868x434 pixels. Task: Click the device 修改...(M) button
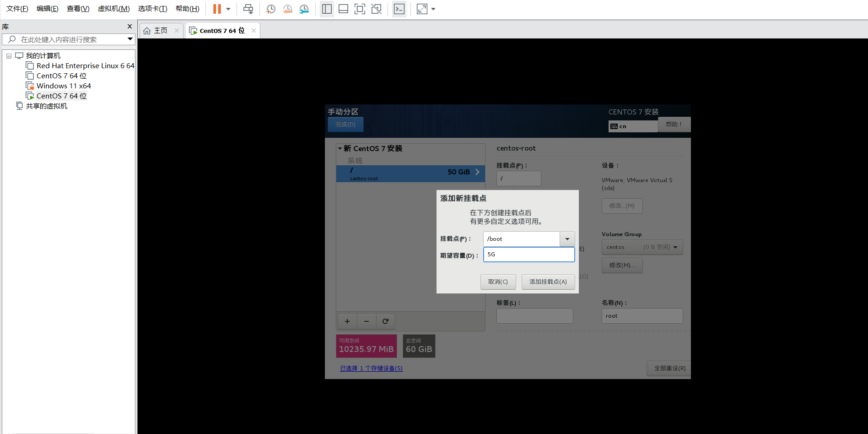(622, 206)
